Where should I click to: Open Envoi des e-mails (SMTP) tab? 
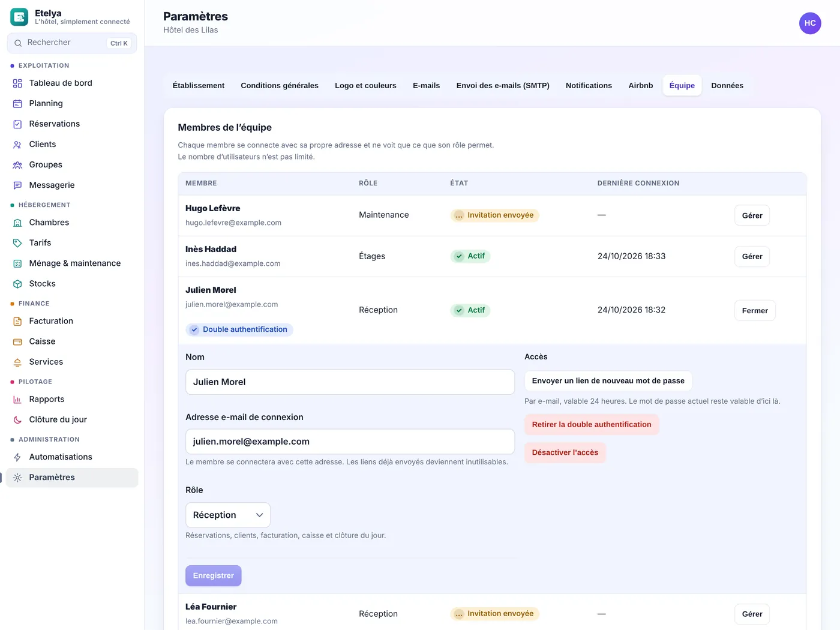tap(503, 86)
